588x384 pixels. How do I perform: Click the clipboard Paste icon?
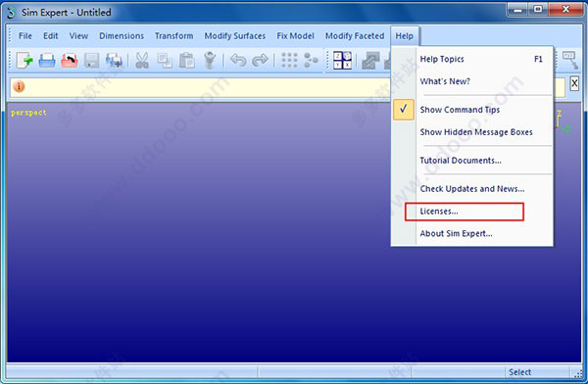(x=187, y=60)
